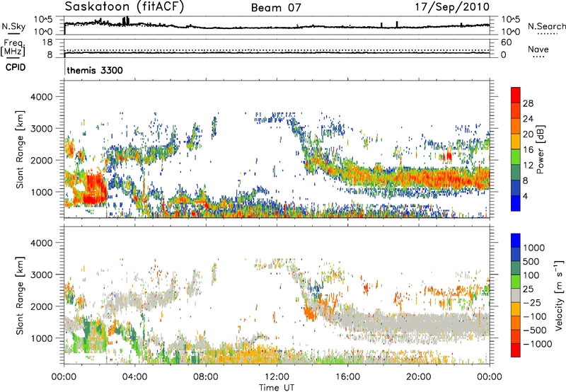The image size is (566, 392).
Task: Click the 'CPID' row label
Action: (x=16, y=67)
